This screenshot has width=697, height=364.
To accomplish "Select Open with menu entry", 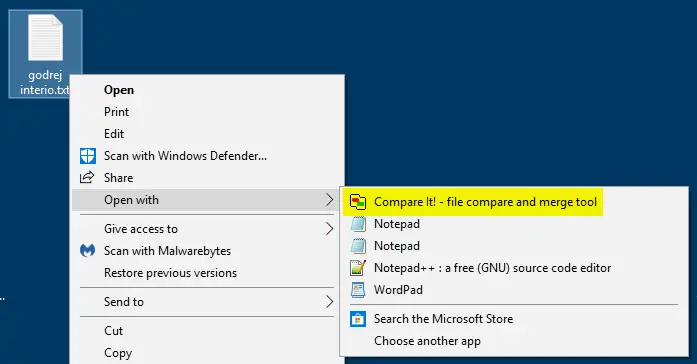I will point(207,200).
